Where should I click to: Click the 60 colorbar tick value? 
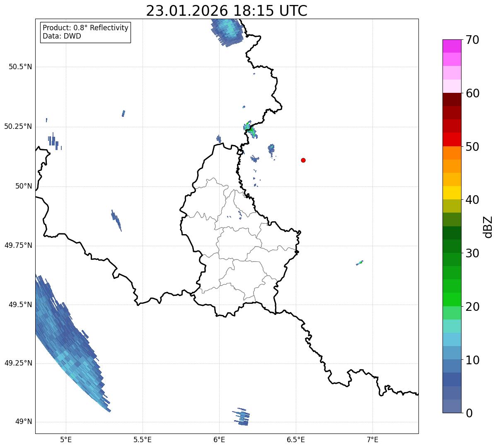click(x=472, y=93)
